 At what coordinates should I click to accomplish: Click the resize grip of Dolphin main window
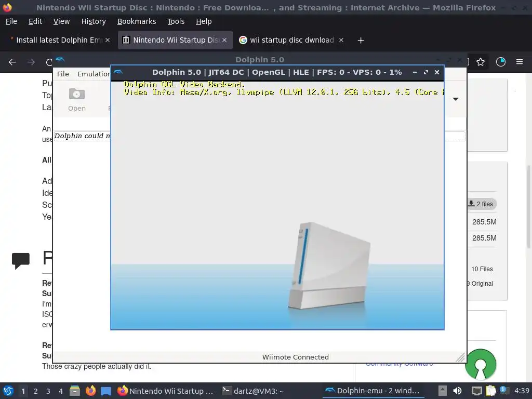(x=460, y=357)
